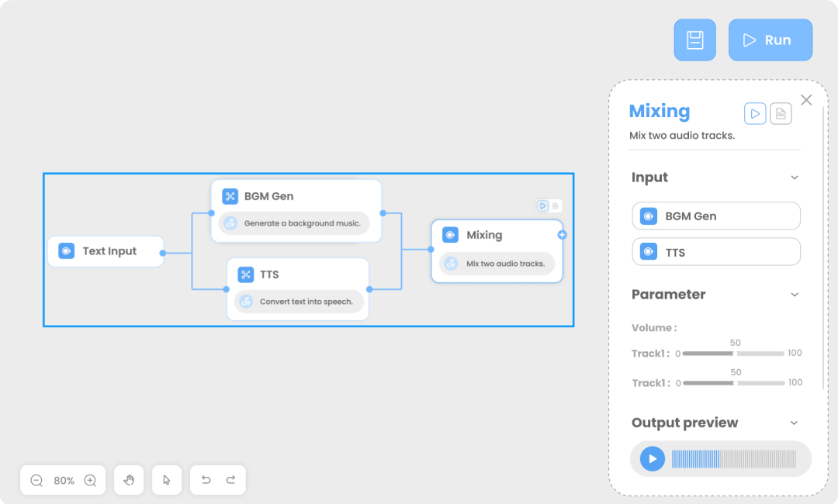Play the mixed audio output preview
838x504 pixels.
click(x=651, y=458)
